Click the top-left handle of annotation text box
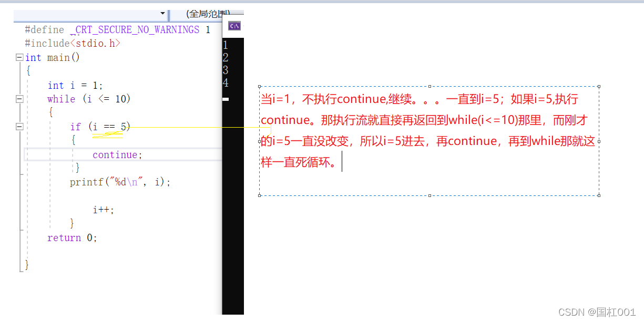This screenshot has height=322, width=644. [x=259, y=86]
